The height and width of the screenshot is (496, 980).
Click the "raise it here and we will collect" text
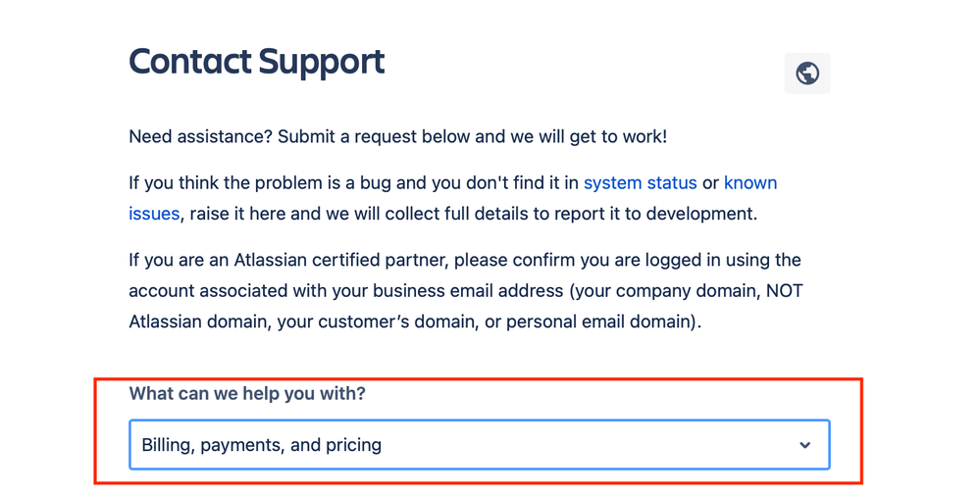[314, 214]
